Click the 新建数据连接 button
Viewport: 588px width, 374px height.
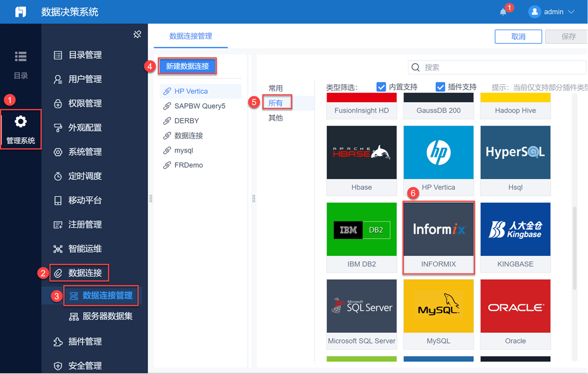click(188, 66)
